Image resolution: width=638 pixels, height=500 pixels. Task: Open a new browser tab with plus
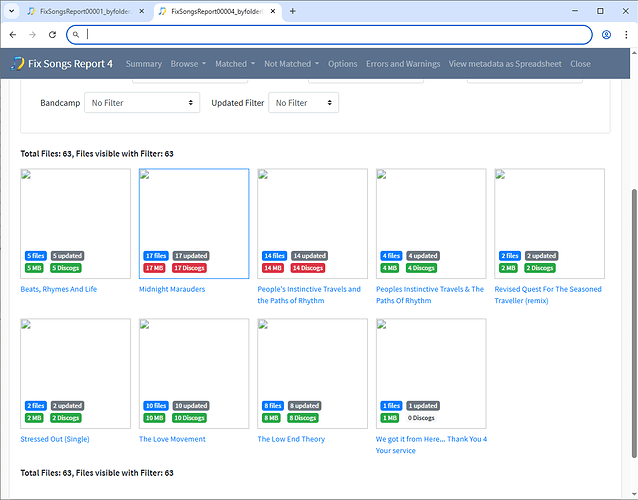point(293,11)
